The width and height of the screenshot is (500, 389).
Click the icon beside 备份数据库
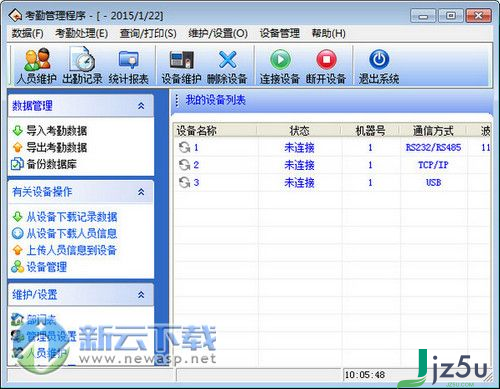tap(17, 164)
